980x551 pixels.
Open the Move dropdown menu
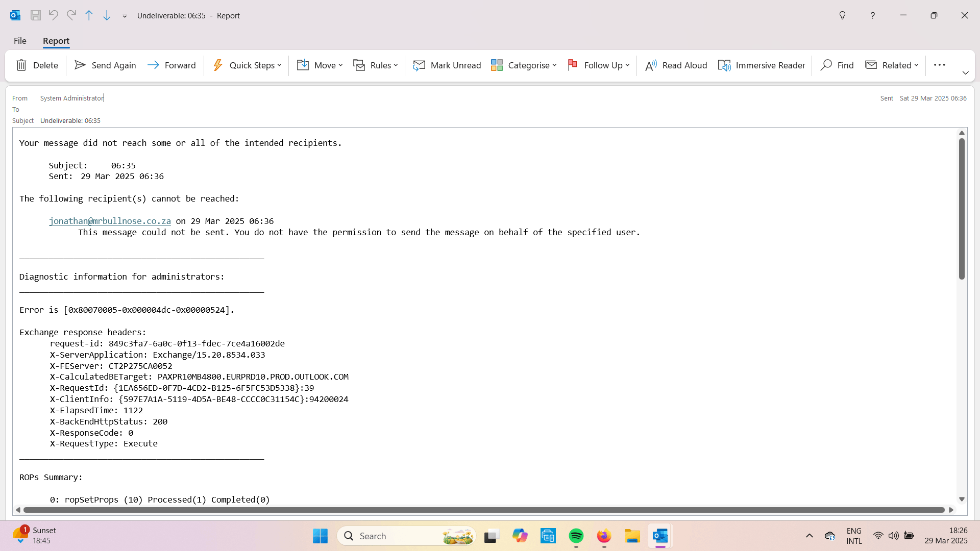(320, 65)
